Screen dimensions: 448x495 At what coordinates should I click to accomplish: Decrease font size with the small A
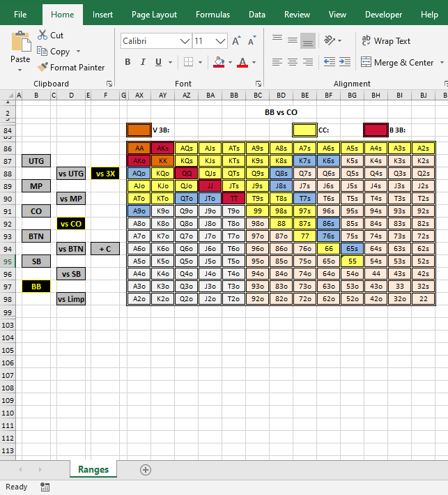coord(252,40)
